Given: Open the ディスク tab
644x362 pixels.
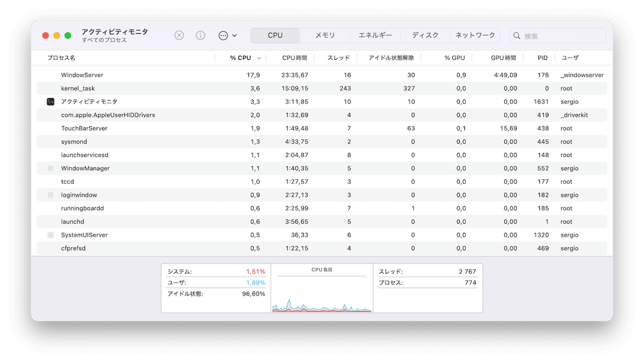Looking at the screenshot, I should tap(425, 35).
